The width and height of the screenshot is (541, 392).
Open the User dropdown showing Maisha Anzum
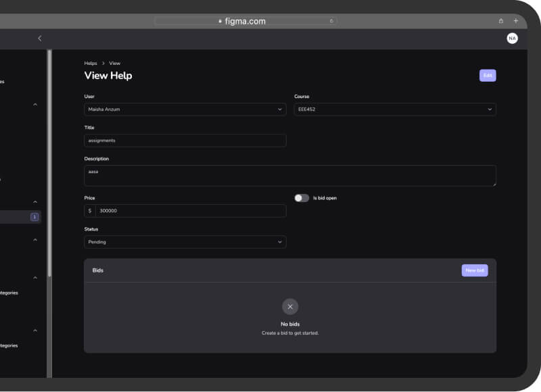coord(185,109)
